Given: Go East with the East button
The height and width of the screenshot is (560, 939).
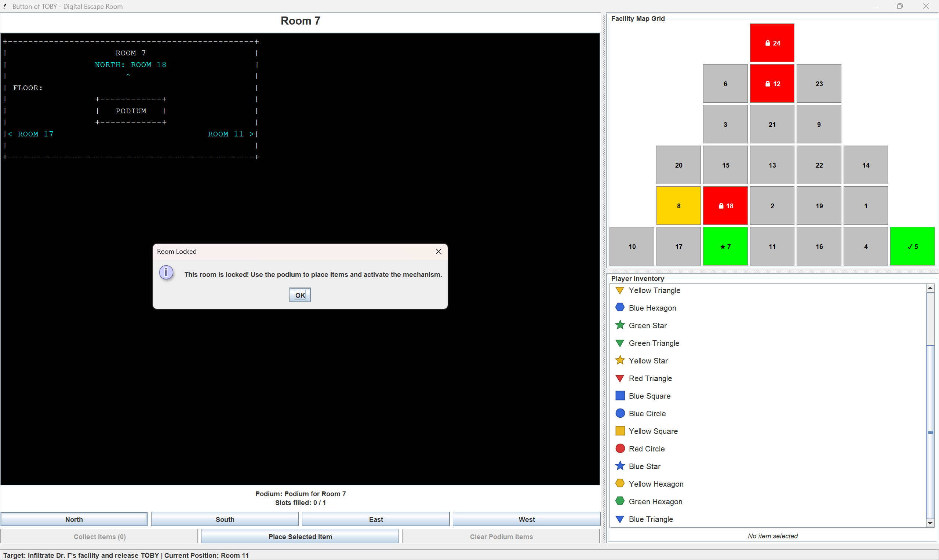Looking at the screenshot, I should 376,519.
